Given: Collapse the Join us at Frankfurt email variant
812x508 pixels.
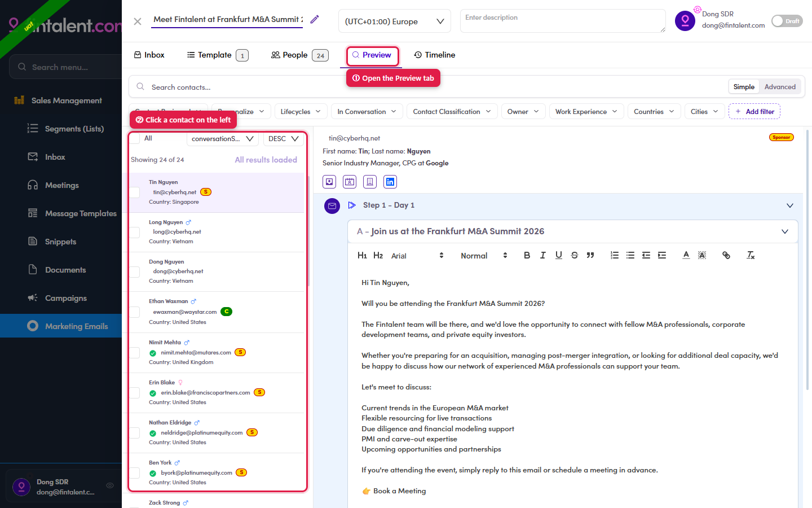Looking at the screenshot, I should click(x=784, y=231).
